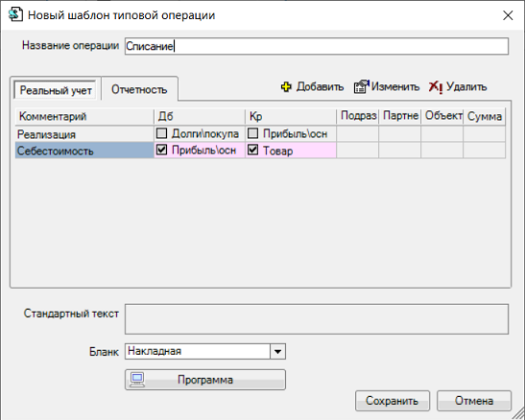Click the yellow plus Добавить icon
Viewport: 525px width, 420px height.
(286, 87)
